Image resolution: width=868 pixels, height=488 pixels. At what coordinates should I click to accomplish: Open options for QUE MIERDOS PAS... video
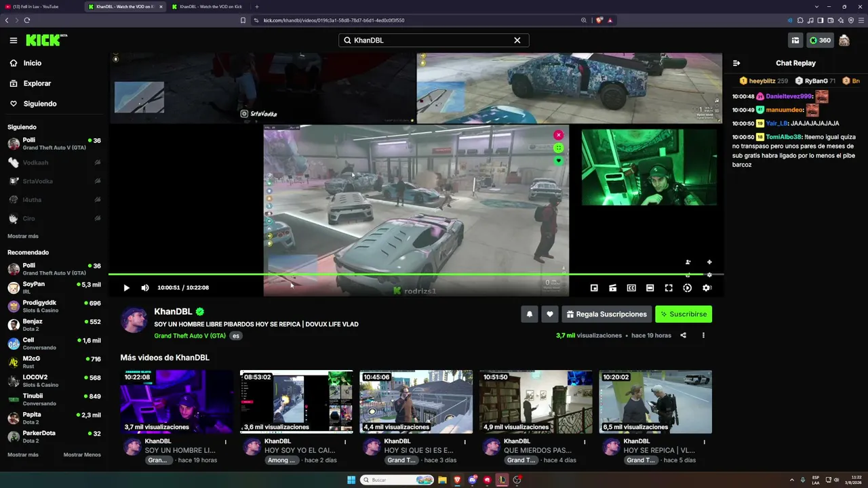pyautogui.click(x=585, y=442)
